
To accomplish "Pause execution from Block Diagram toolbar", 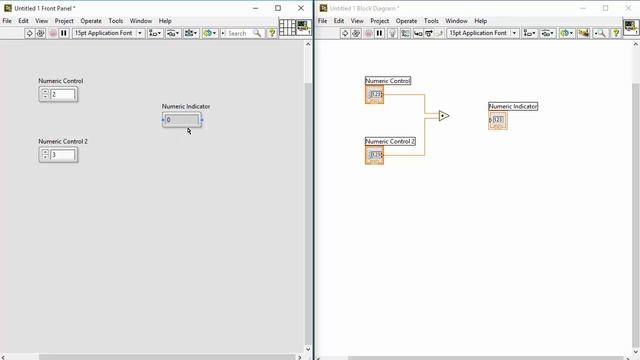I will (379, 33).
